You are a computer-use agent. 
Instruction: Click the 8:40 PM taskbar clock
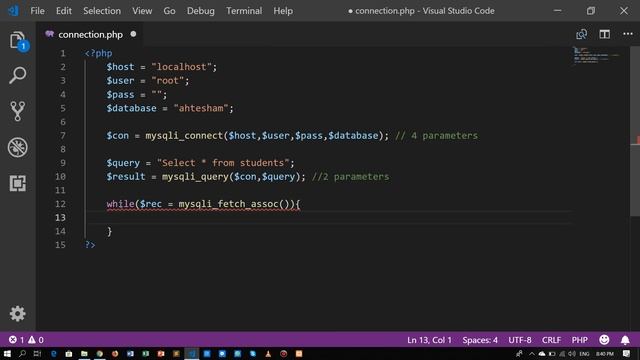[x=605, y=353]
